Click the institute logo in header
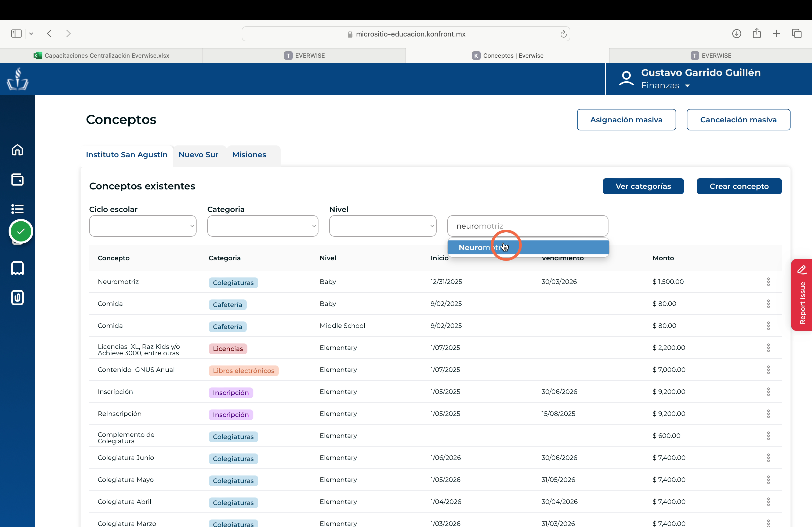 tap(17, 79)
